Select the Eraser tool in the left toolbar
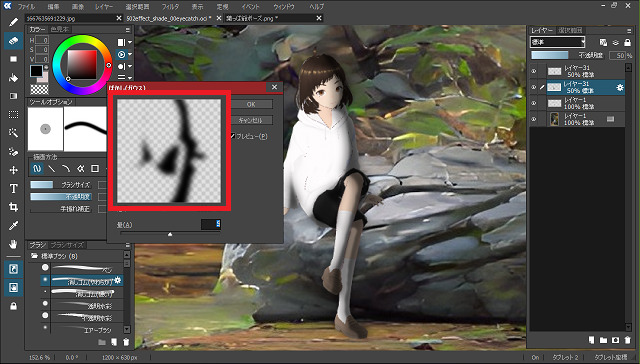This screenshot has width=640, height=364. click(x=13, y=40)
